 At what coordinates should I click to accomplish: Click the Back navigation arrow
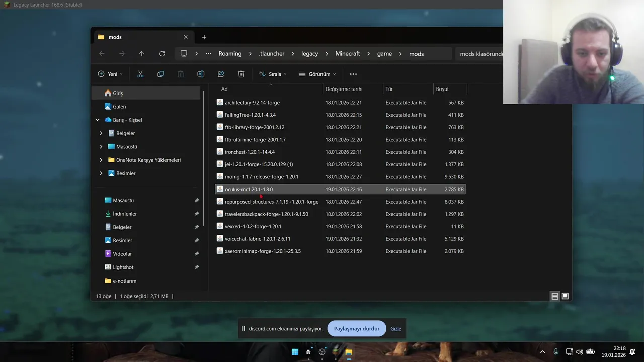point(102,54)
